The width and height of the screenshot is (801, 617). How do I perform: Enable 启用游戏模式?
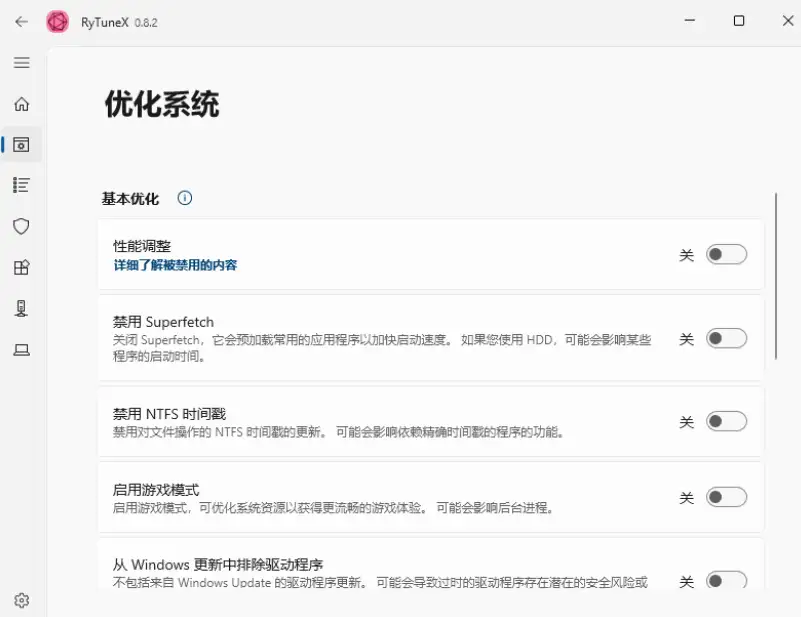point(727,496)
